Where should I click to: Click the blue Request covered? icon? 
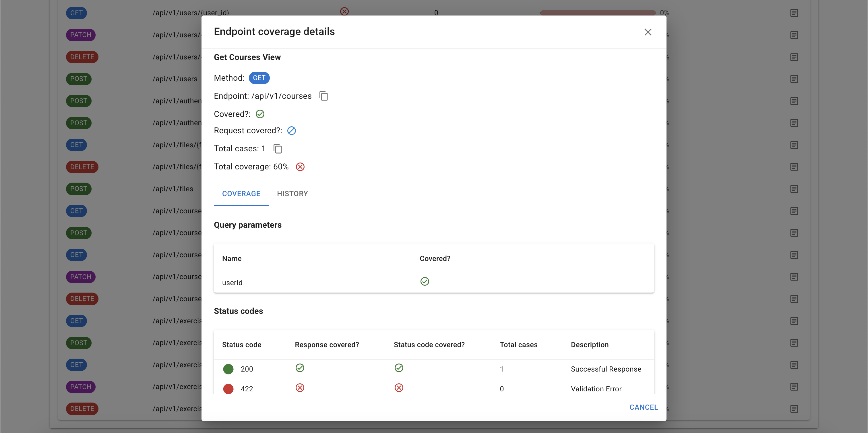(291, 130)
